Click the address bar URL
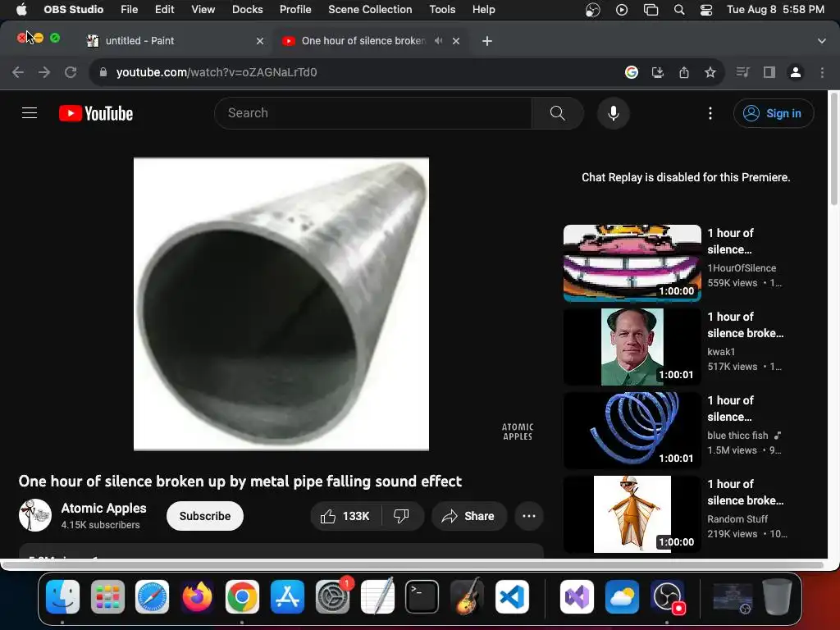 (x=217, y=72)
